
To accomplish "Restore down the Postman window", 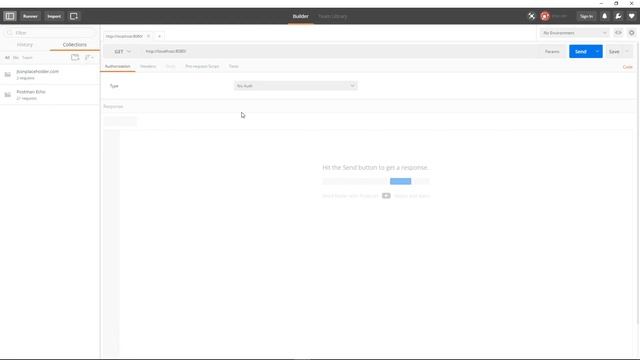I will point(616,3).
